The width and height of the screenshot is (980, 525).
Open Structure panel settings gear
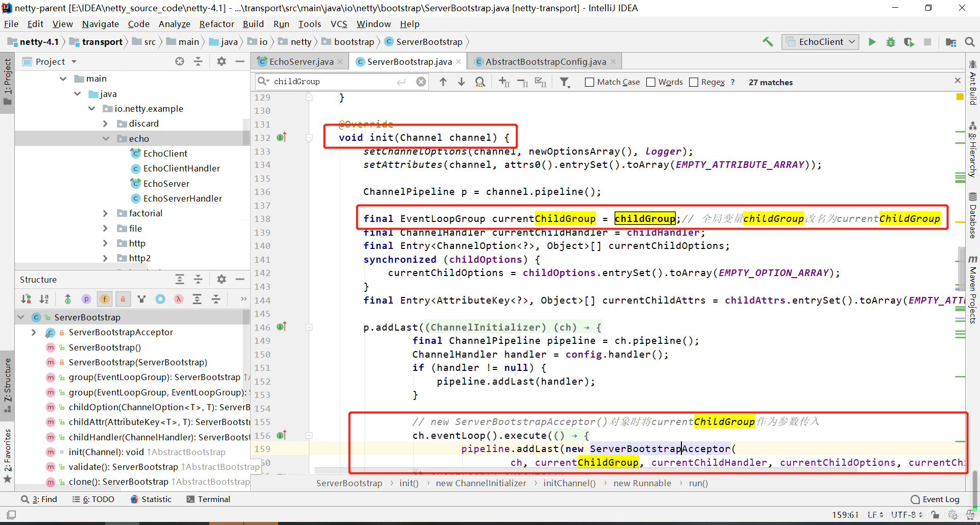[221, 279]
